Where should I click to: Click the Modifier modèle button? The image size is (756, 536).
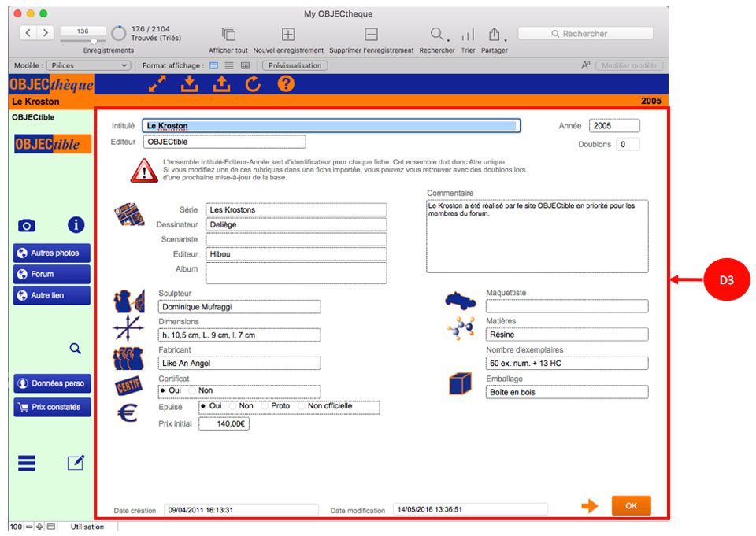pyautogui.click(x=629, y=65)
